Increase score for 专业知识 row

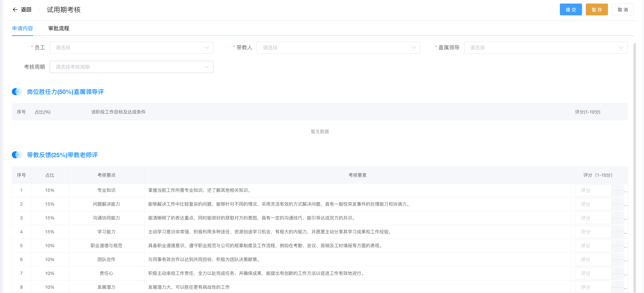pos(618,188)
